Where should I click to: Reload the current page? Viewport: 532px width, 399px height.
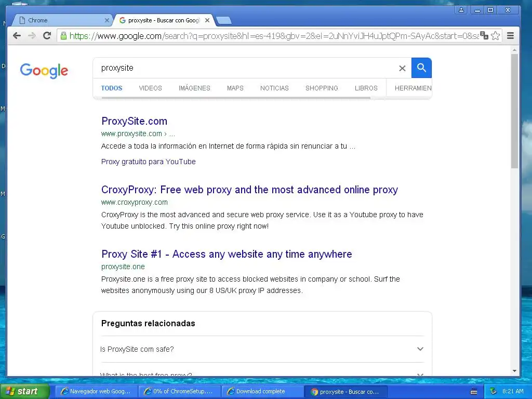coord(47,36)
